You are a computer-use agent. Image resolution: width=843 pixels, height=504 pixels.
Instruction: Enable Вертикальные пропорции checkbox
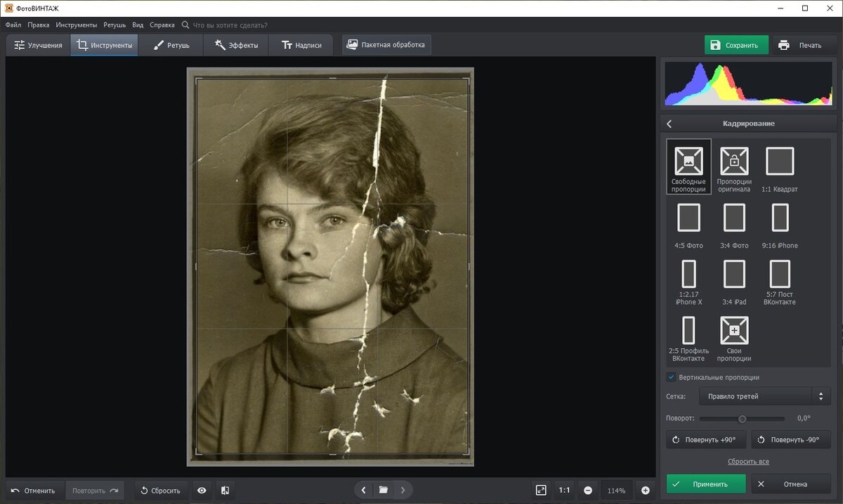coord(671,377)
